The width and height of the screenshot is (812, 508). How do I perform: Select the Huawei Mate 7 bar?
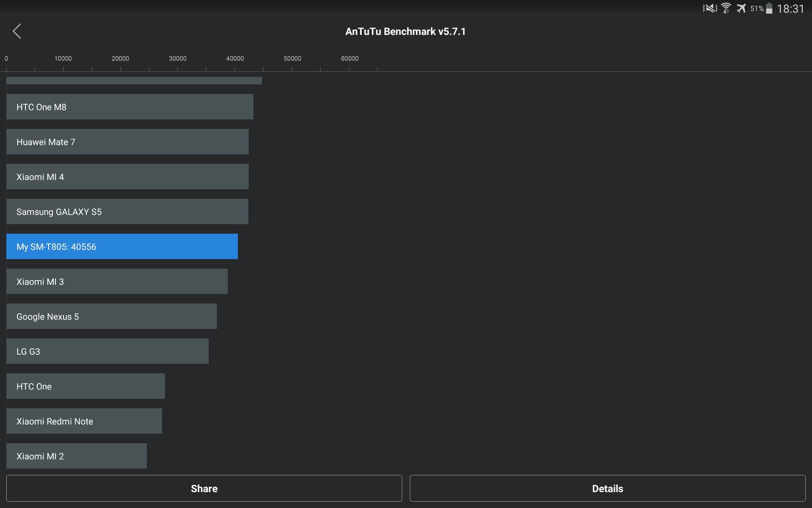127,142
